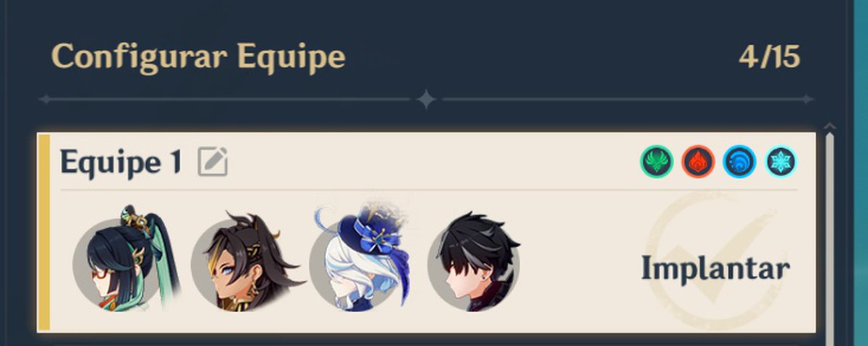Choose the white-haired character with blue hat
The image size is (868, 346).
pyautogui.click(x=357, y=259)
